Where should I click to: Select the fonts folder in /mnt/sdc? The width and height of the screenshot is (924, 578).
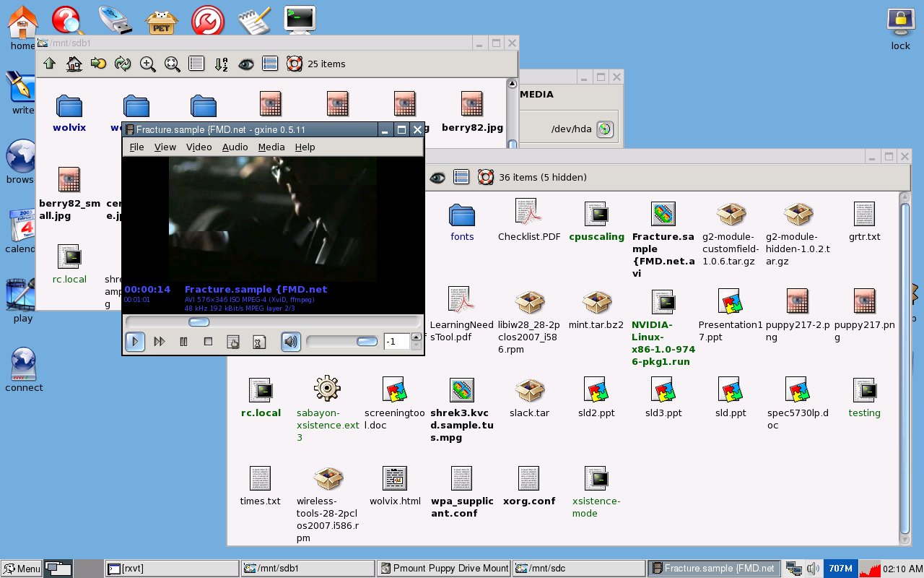(462, 221)
